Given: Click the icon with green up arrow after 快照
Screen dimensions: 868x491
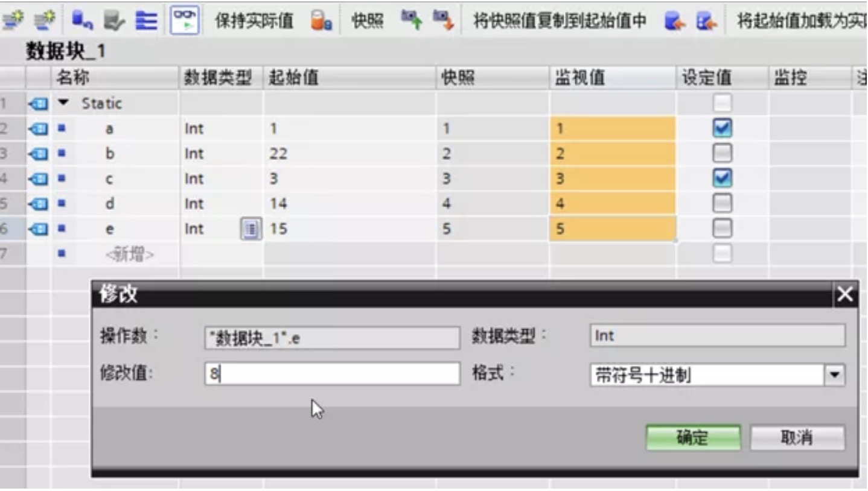Looking at the screenshot, I should coord(412,21).
